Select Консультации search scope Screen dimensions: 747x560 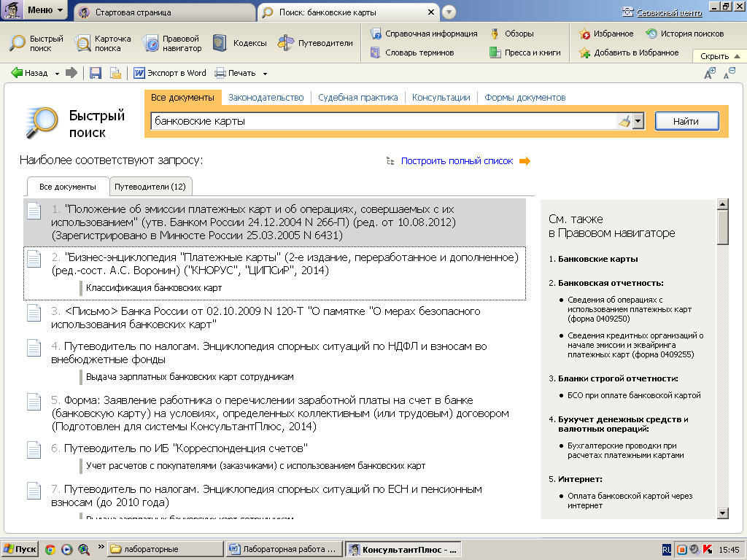[441, 98]
